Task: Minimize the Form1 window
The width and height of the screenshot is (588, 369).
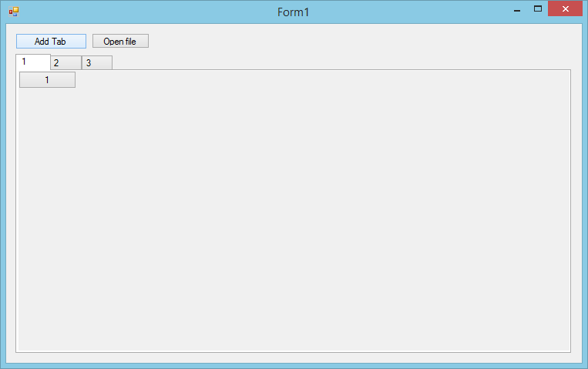Action: 517,9
